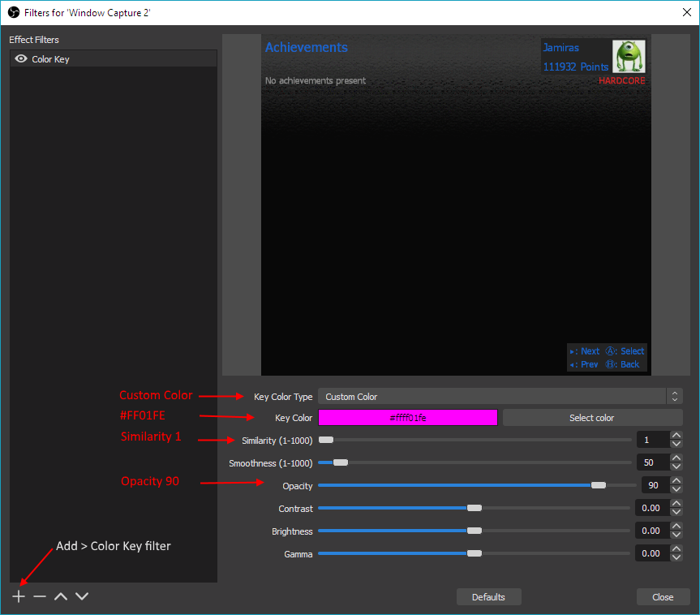Move filter up with up arrow icon
This screenshot has width=700, height=615.
point(60,596)
